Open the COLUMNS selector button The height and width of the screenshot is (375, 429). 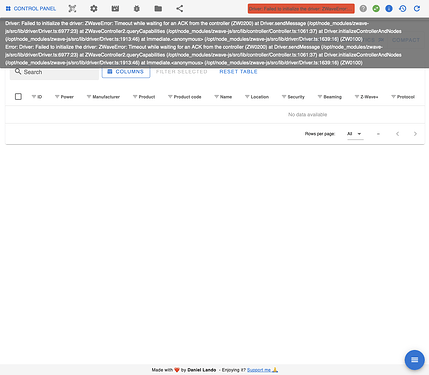(126, 72)
